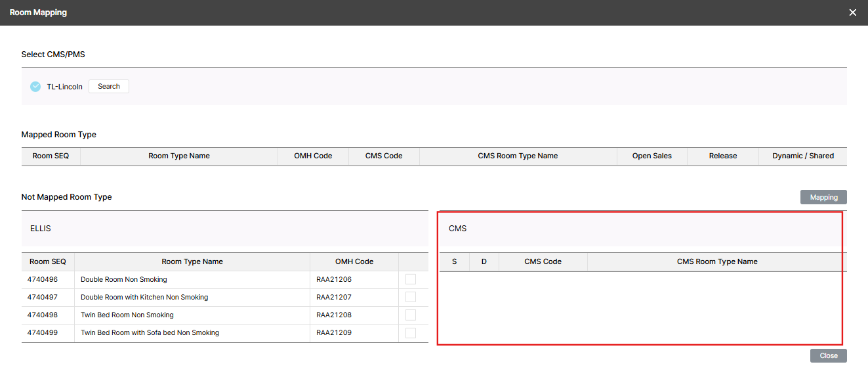
Task: Select the row with code RAA21207
Action: click(x=334, y=297)
